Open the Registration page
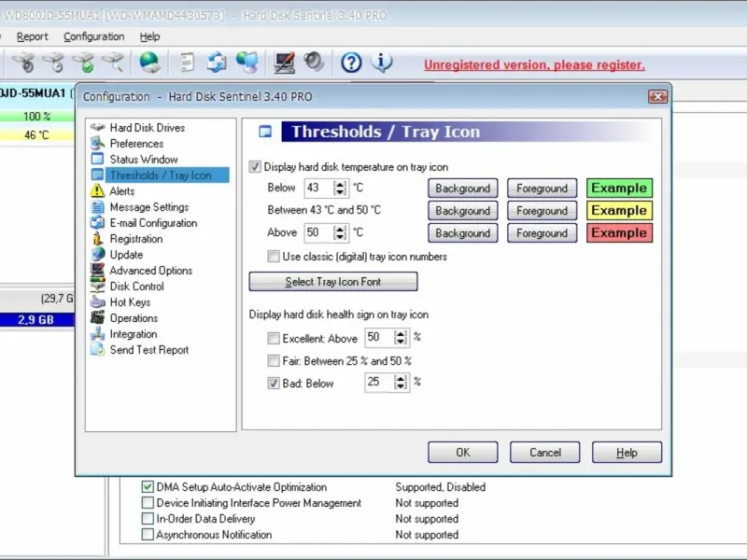The height and width of the screenshot is (560, 747). 135,239
